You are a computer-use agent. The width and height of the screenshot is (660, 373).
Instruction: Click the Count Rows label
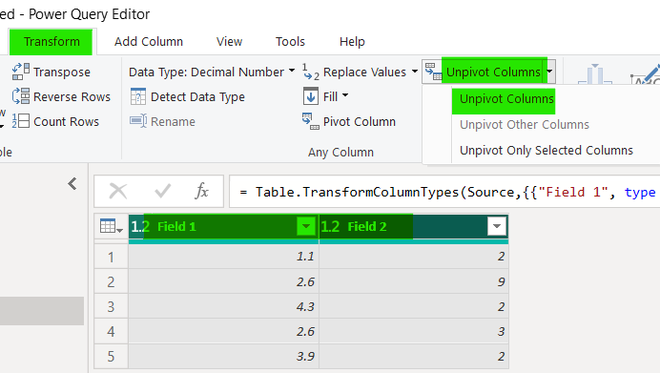[66, 122]
